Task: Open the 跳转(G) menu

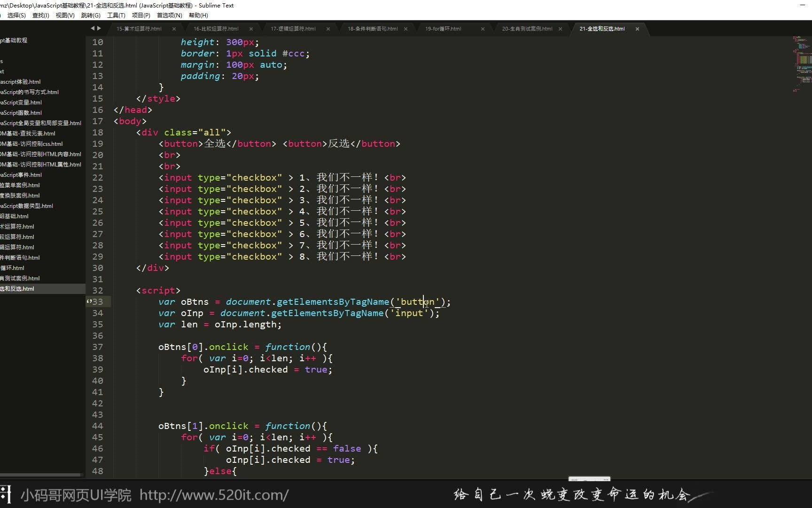Action: (x=91, y=16)
